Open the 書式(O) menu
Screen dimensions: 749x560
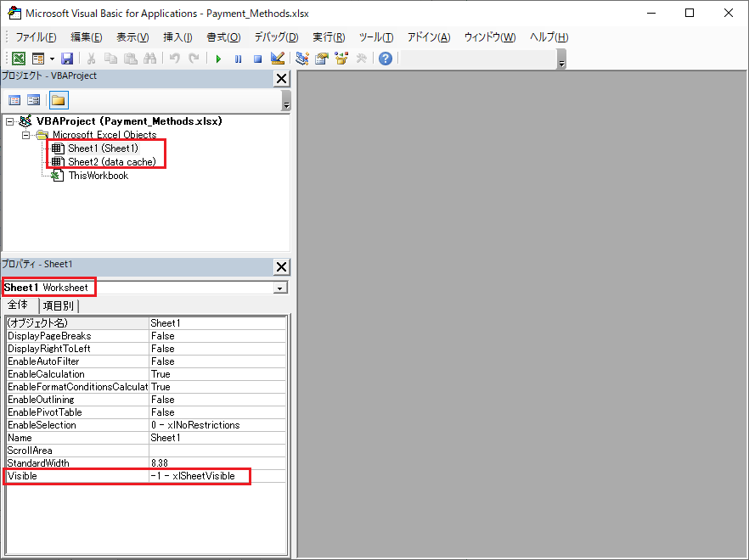tap(223, 37)
